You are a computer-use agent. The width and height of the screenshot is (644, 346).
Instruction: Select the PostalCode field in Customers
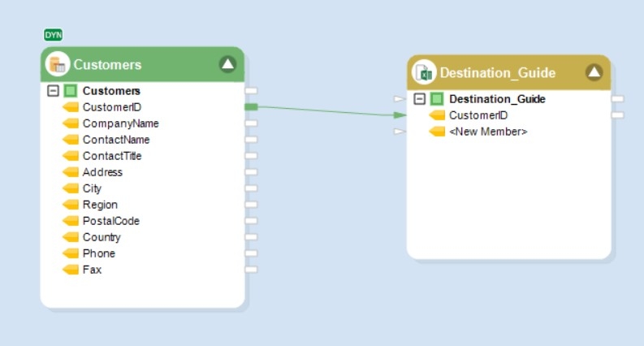click(x=111, y=221)
